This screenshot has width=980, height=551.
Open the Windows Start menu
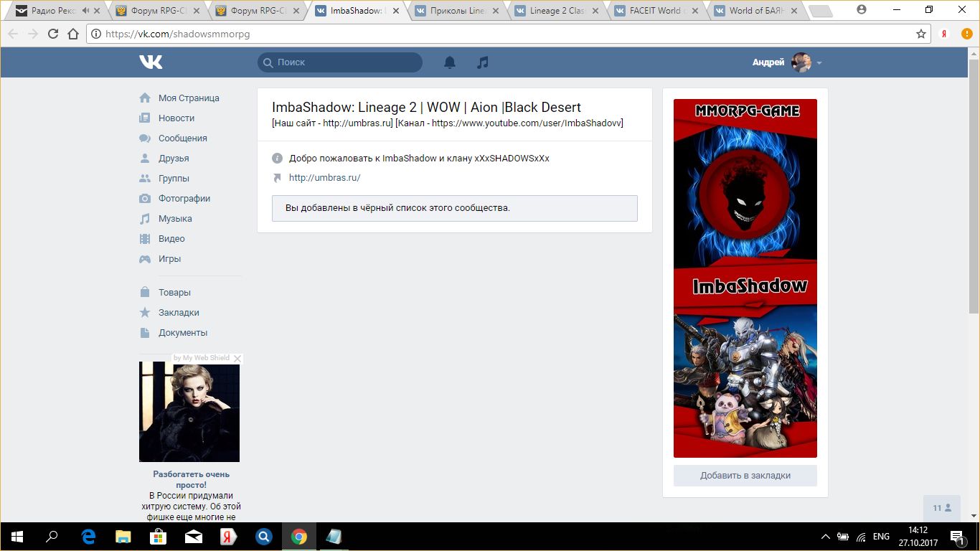pyautogui.click(x=17, y=537)
